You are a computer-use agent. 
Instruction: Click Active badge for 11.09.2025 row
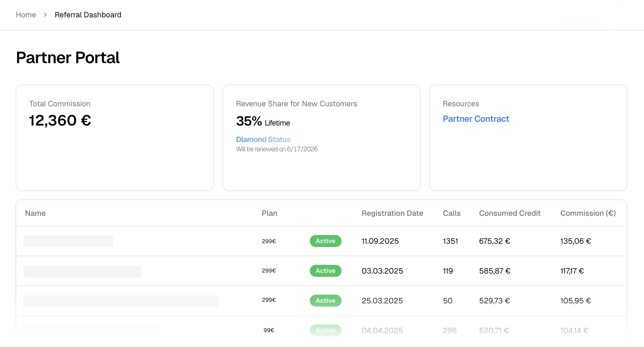point(325,241)
